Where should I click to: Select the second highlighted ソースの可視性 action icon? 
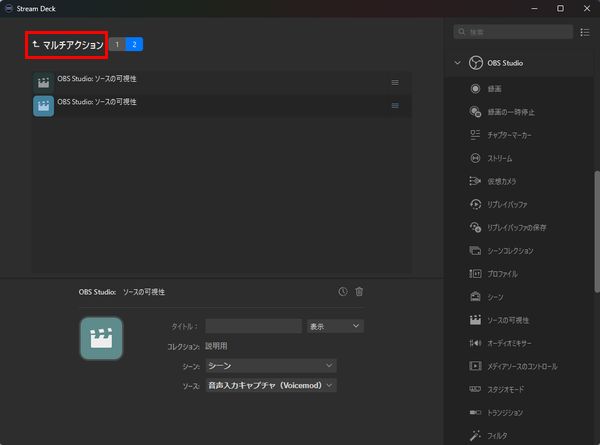click(x=43, y=106)
